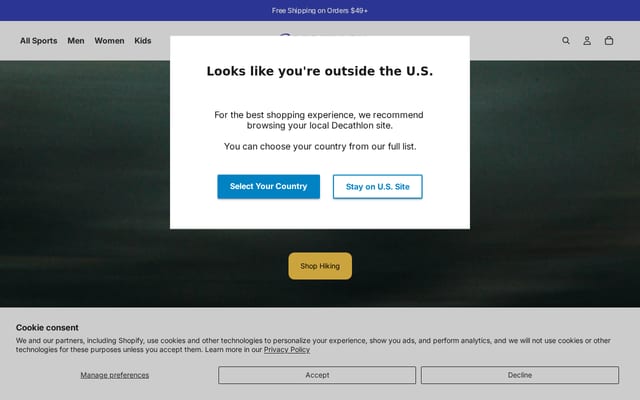Viewport: 640px width, 400px height.
Task: Open the Privacy Policy link
Action: 287,350
